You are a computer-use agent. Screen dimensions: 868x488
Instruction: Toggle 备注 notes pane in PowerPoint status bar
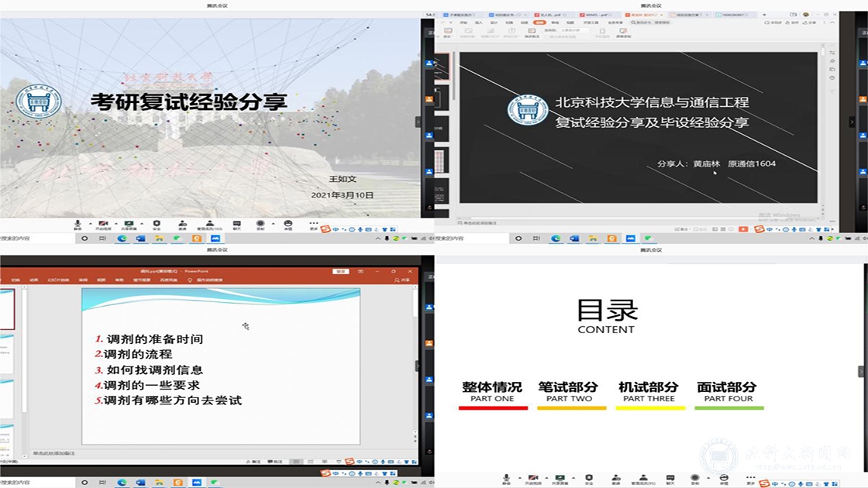coord(253,462)
